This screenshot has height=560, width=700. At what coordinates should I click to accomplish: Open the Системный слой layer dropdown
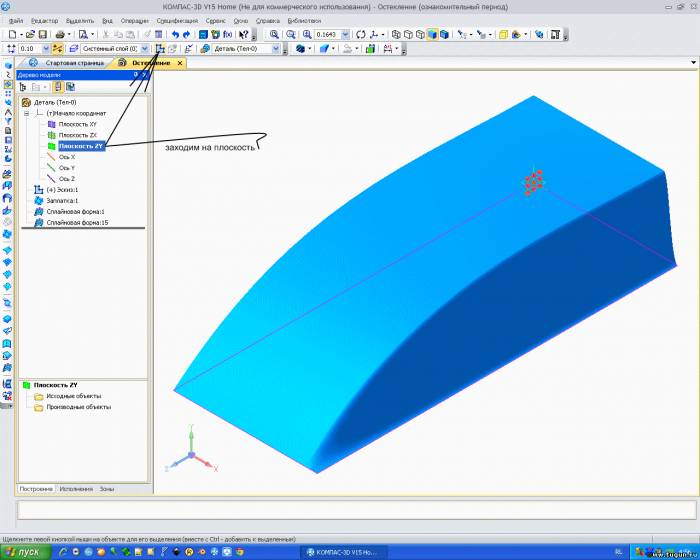click(x=144, y=48)
